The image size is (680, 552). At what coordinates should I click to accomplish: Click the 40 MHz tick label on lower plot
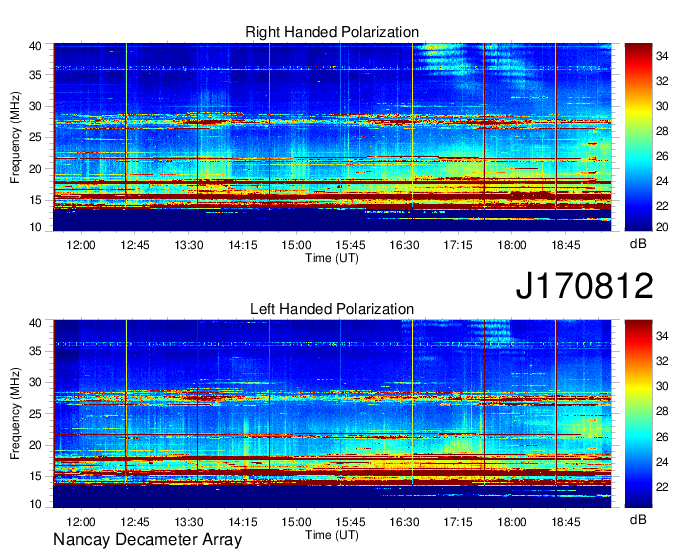tap(35, 323)
